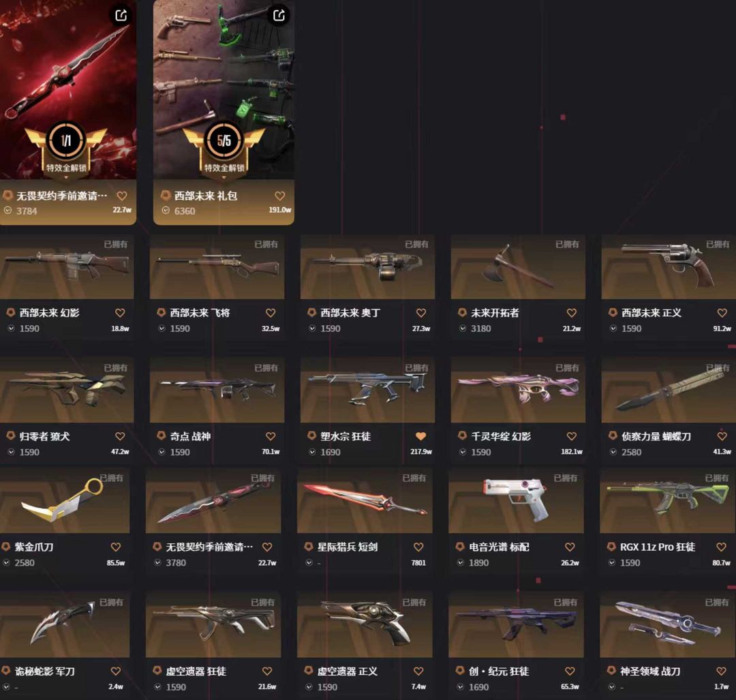
Task: Open the 西部未来 幻影 weapon thumbnail
Action: tap(67, 267)
